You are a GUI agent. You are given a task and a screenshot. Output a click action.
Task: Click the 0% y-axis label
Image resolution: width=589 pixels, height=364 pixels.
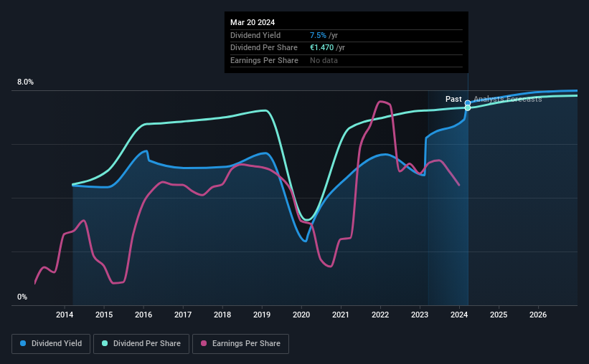(x=22, y=297)
